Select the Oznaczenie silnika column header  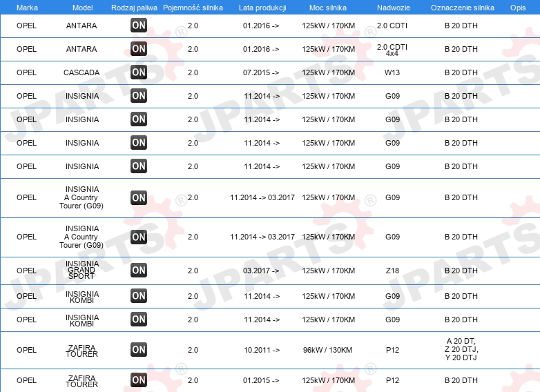(x=463, y=8)
